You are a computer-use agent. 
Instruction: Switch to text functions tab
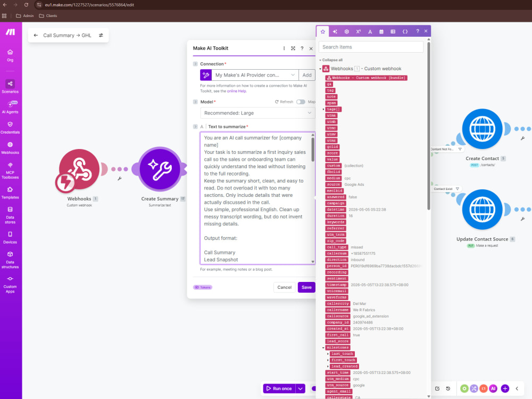click(370, 31)
